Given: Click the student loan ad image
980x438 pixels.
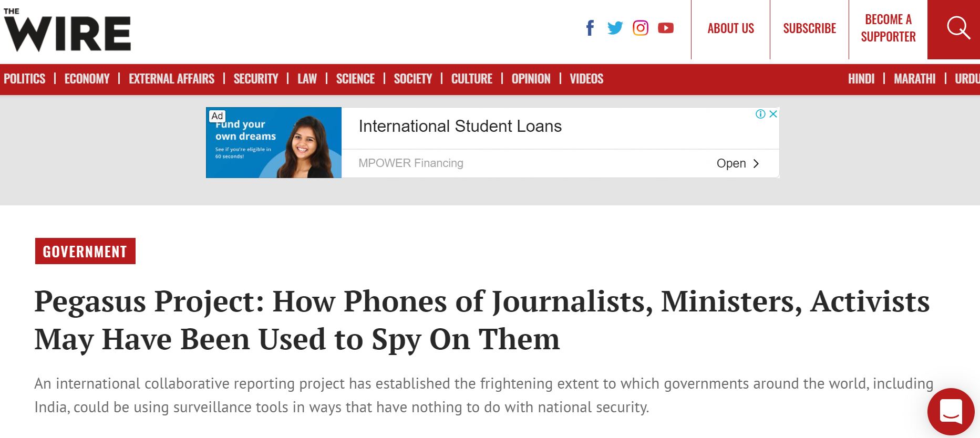Looking at the screenshot, I should 274,143.
